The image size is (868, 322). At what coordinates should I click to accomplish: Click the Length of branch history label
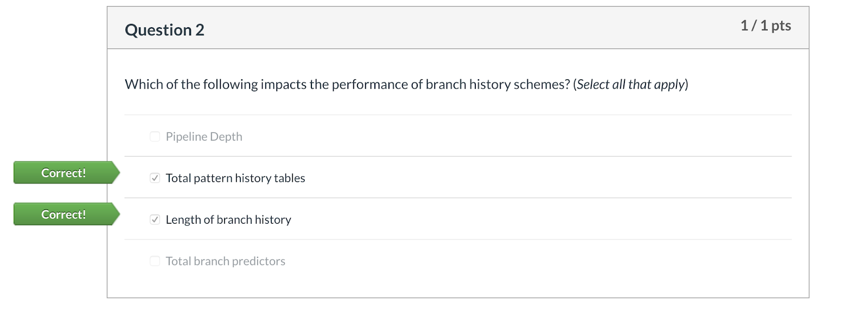coord(228,220)
